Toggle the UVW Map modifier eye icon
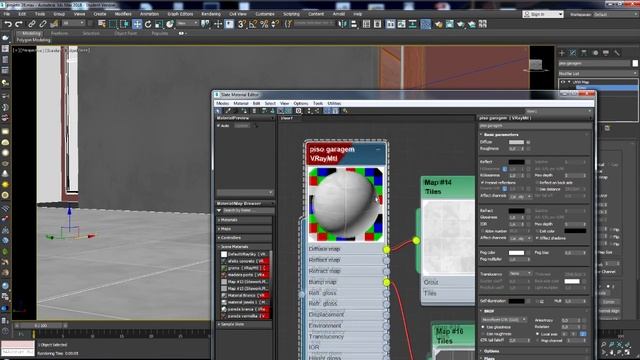640x360 pixels. (563, 82)
